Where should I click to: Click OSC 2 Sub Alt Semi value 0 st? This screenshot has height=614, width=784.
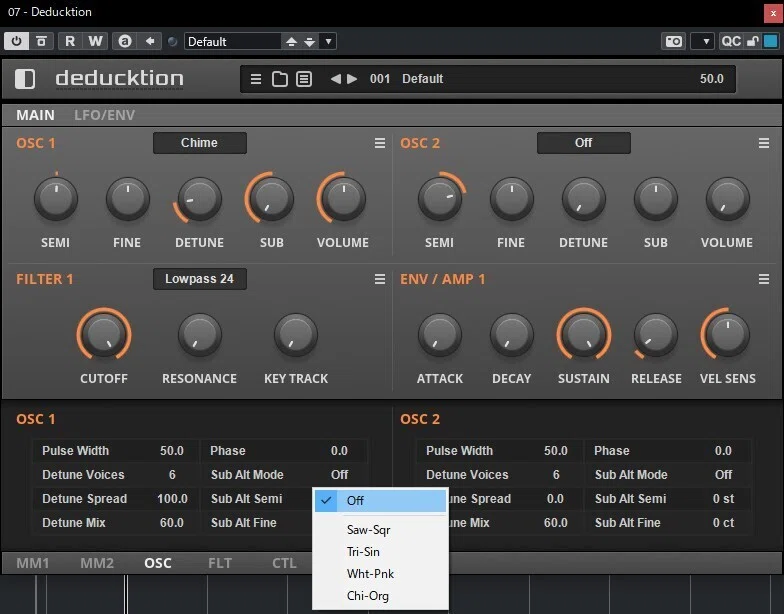(x=724, y=498)
